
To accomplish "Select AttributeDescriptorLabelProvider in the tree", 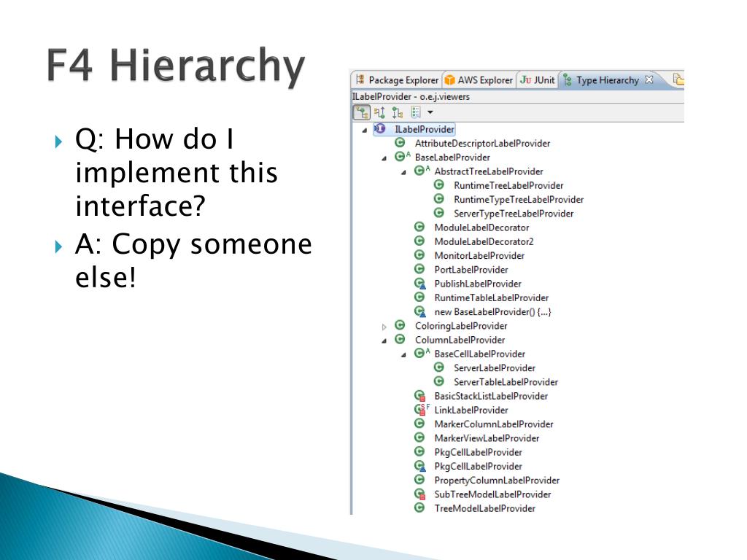I will 482,144.
